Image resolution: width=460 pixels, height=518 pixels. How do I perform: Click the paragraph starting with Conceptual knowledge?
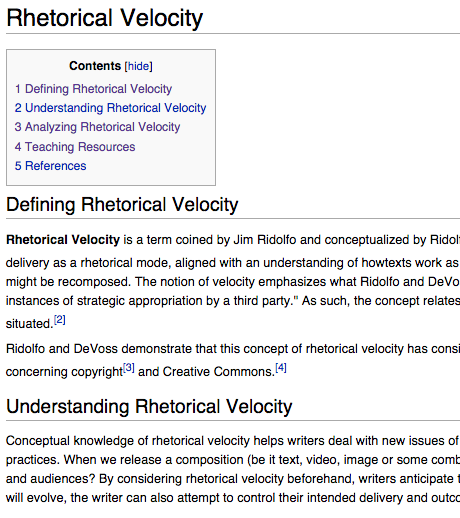(x=233, y=469)
